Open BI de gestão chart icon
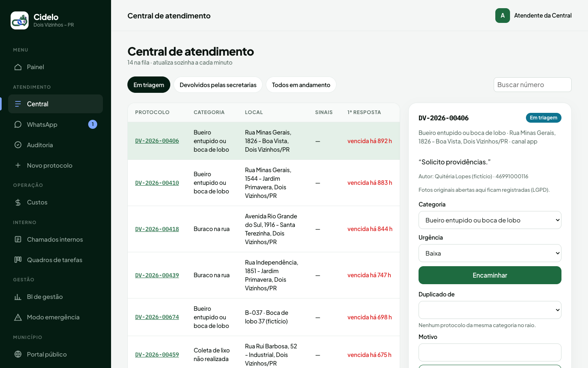 (x=18, y=297)
